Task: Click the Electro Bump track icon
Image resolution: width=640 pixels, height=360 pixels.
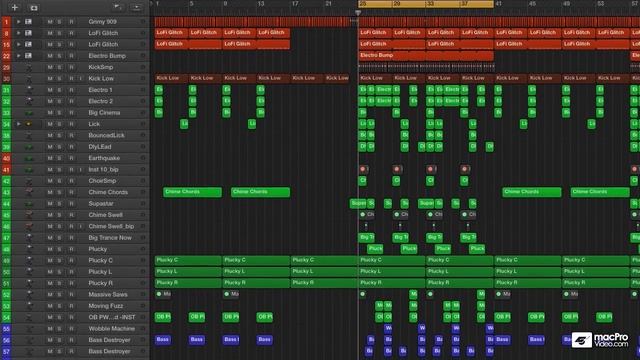Action: tap(29, 56)
